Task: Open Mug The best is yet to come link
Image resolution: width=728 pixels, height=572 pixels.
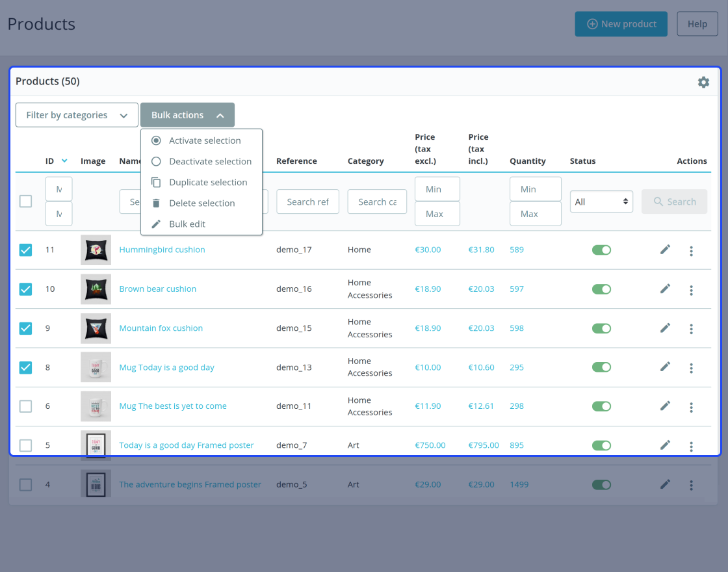Action: click(173, 406)
